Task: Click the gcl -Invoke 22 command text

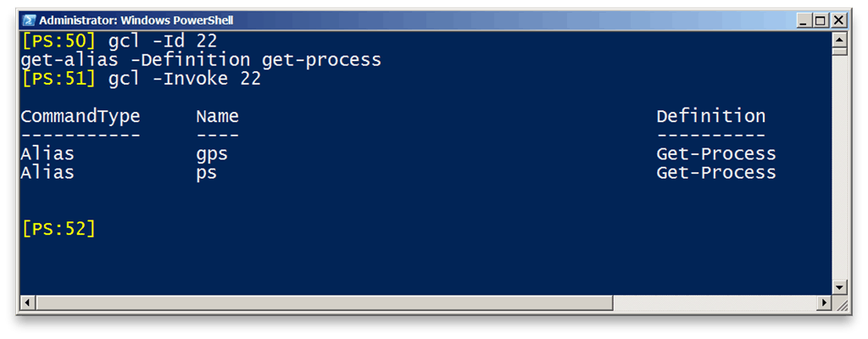Action: tap(184, 79)
